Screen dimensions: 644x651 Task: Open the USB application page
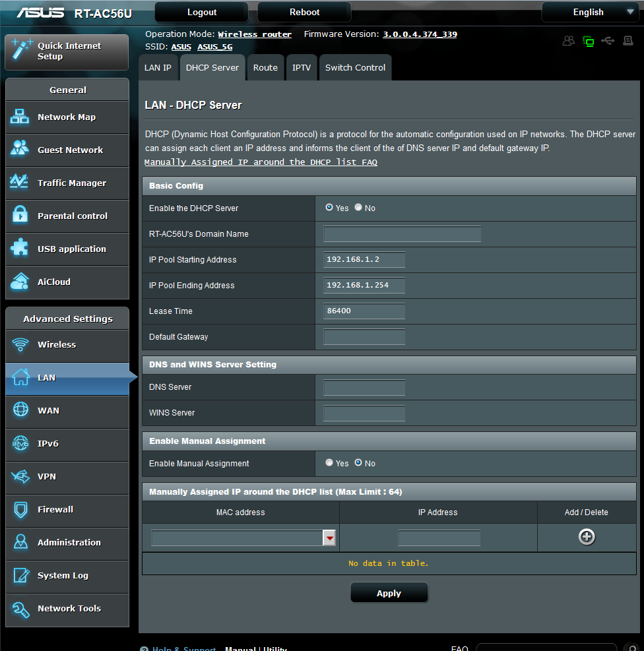pyautogui.click(x=67, y=249)
